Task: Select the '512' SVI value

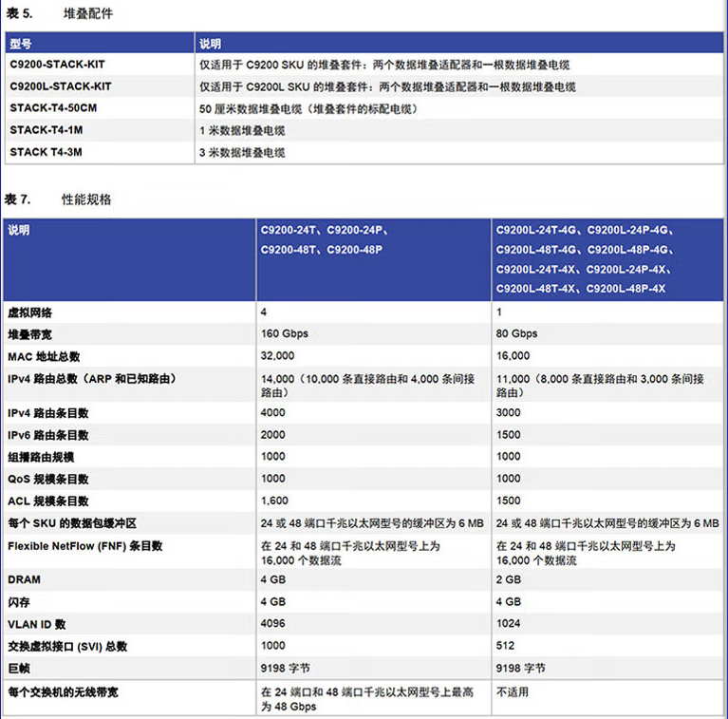Action: point(505,646)
